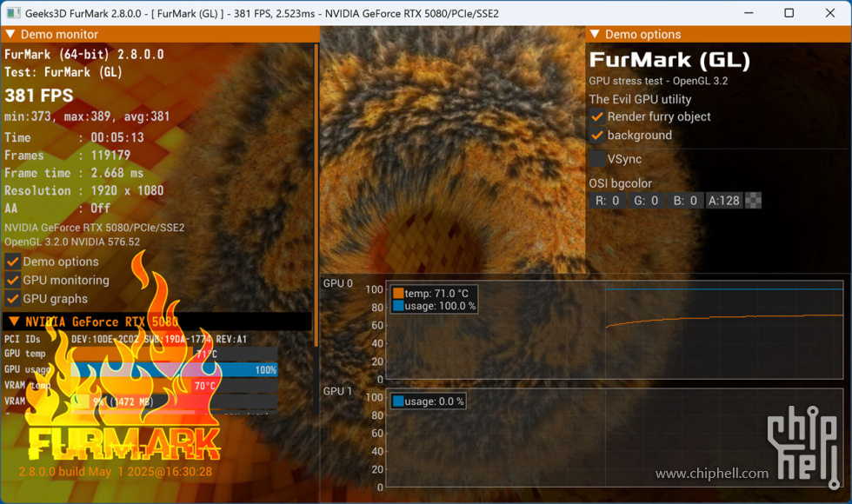Screen dimensions: 852x504
Task: Disable the Render furry object checkbox
Action: pos(597,116)
